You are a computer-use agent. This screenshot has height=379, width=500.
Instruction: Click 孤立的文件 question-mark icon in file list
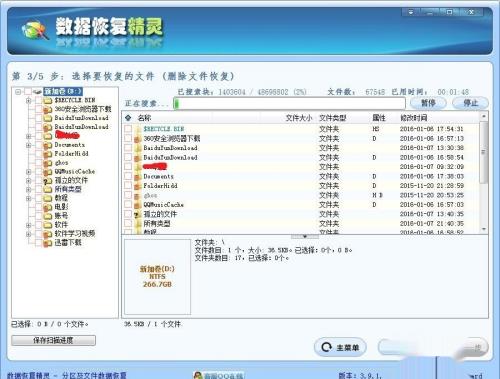tap(138, 214)
